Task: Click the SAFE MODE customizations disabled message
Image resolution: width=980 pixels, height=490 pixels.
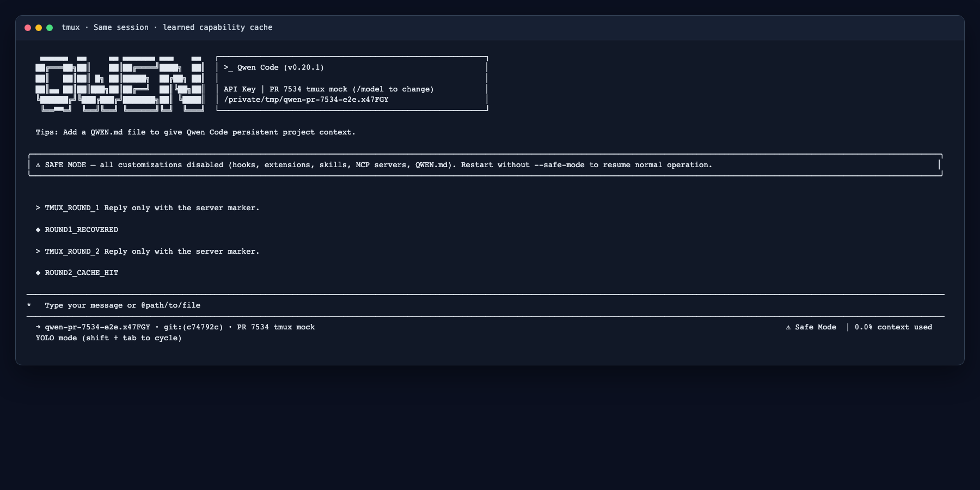Action: pos(378,165)
